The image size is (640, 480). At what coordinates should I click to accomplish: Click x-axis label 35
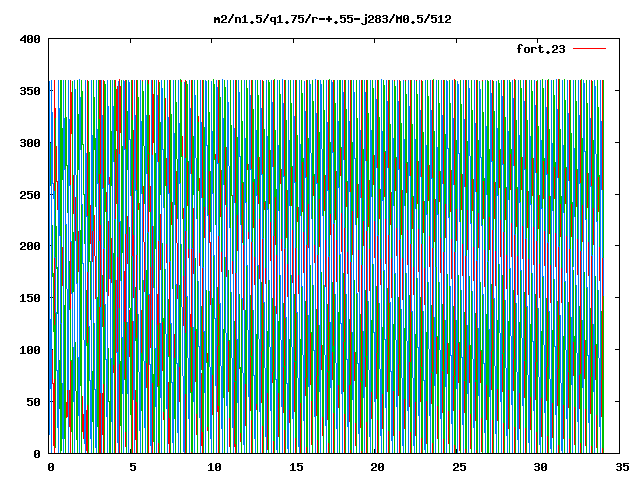(622, 467)
